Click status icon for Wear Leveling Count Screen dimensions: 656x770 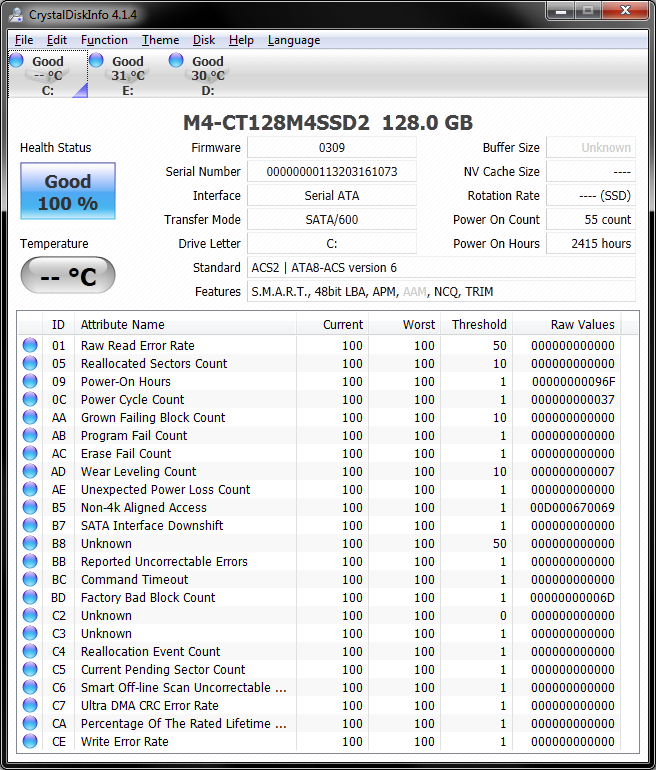[x=30, y=471]
